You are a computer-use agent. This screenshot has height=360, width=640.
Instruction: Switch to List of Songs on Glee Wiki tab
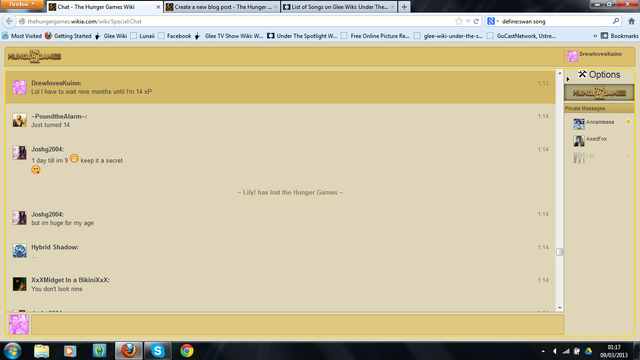(x=339, y=7)
